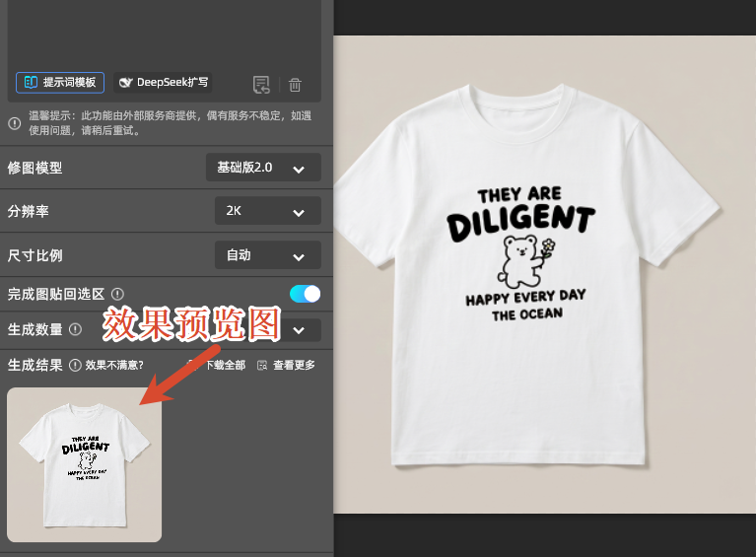The width and height of the screenshot is (756, 557).
Task: Open the 提示词模板 prompt templates
Action: (60, 83)
